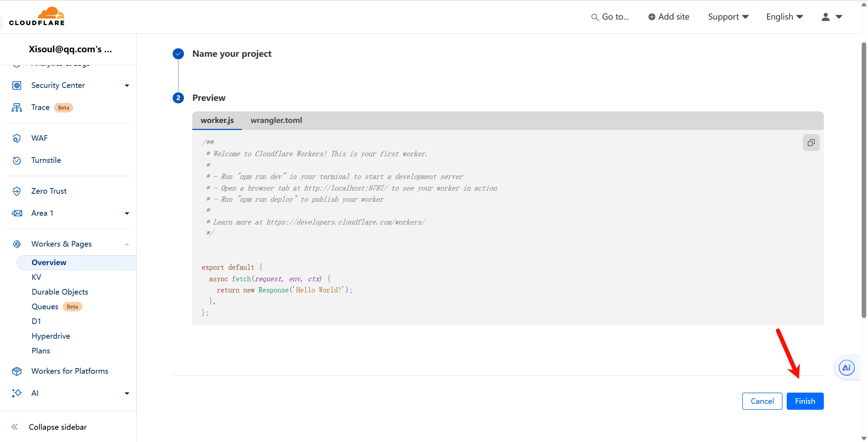Click the Xisoul@qq.com's account name
The width and height of the screenshot is (868, 442).
pyautogui.click(x=70, y=49)
